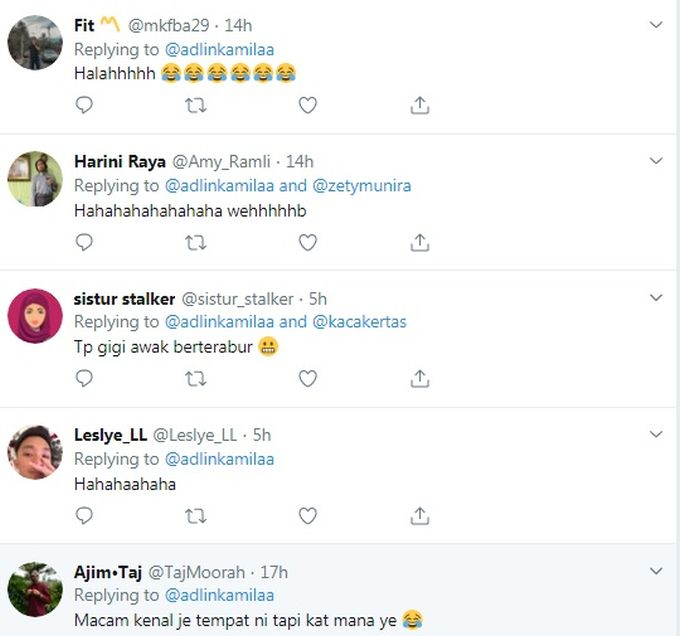
Task: Like the tweet by Fit
Action: [x=308, y=105]
